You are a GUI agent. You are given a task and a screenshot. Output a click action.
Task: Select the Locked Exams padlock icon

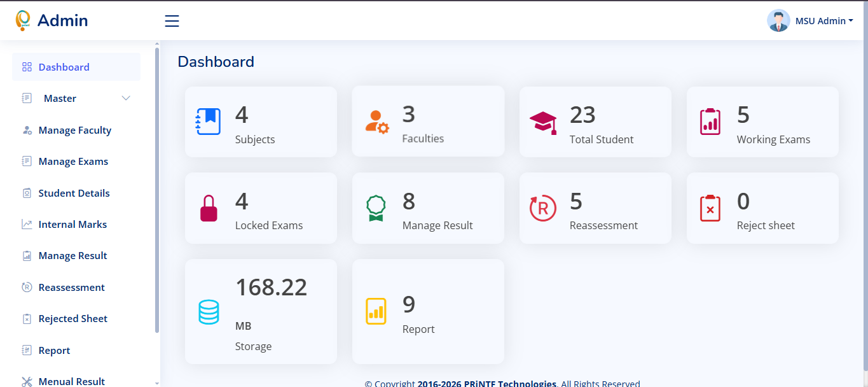tap(209, 208)
